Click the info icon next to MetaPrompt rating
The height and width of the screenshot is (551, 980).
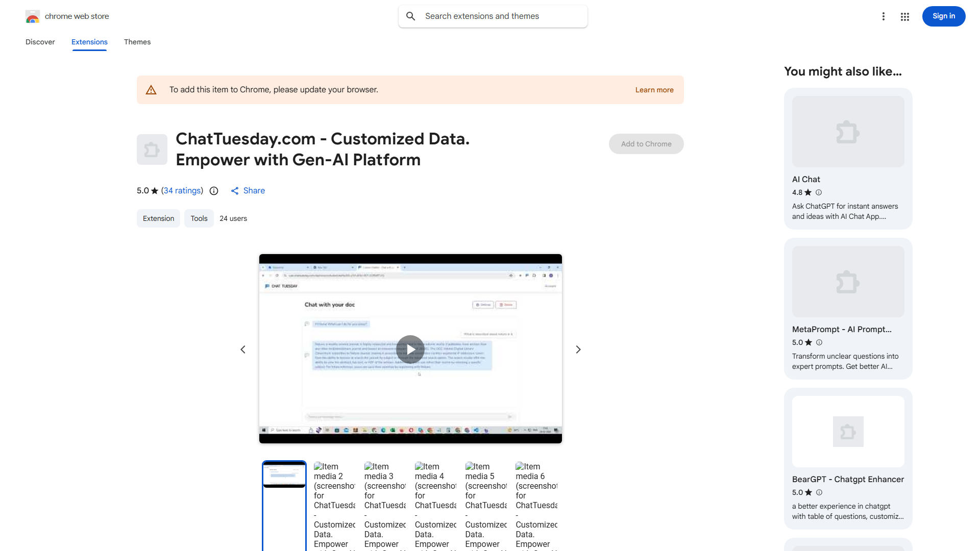(819, 342)
